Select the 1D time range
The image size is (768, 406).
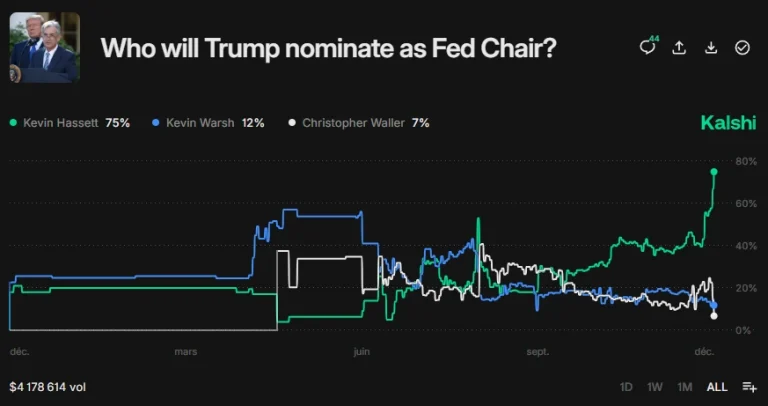[626, 387]
